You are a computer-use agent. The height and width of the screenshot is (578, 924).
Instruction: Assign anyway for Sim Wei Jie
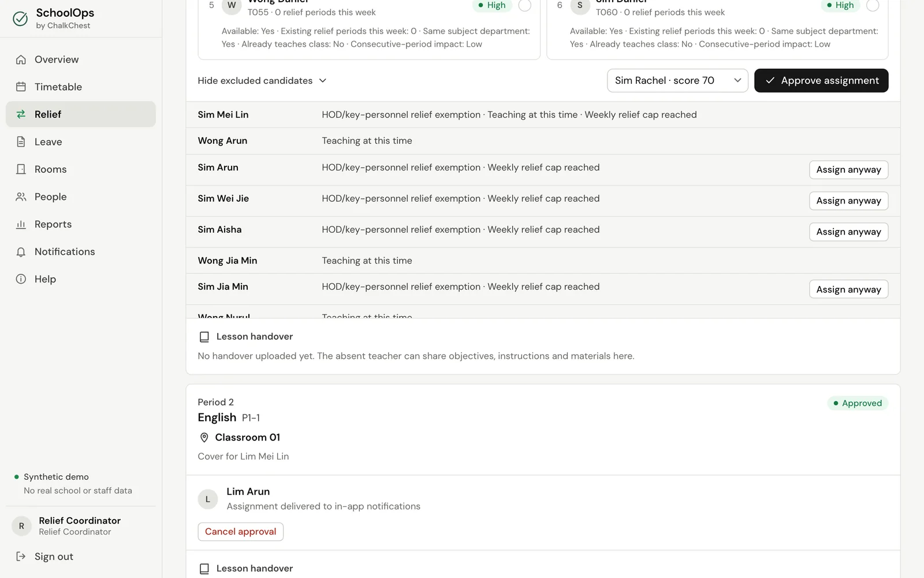click(x=848, y=201)
